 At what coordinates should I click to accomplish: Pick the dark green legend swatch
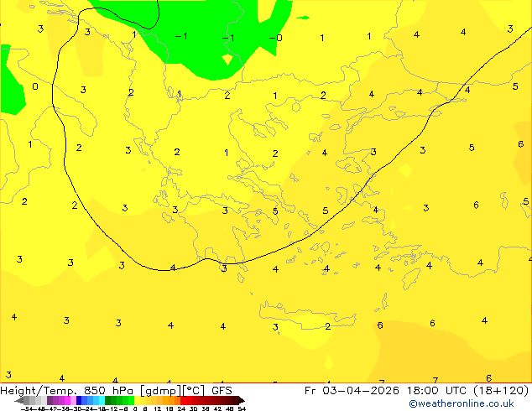point(107,400)
